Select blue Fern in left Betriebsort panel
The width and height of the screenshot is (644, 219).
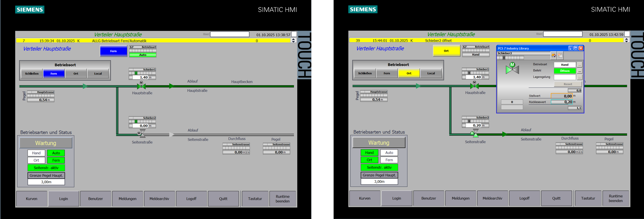pyautogui.click(x=54, y=74)
